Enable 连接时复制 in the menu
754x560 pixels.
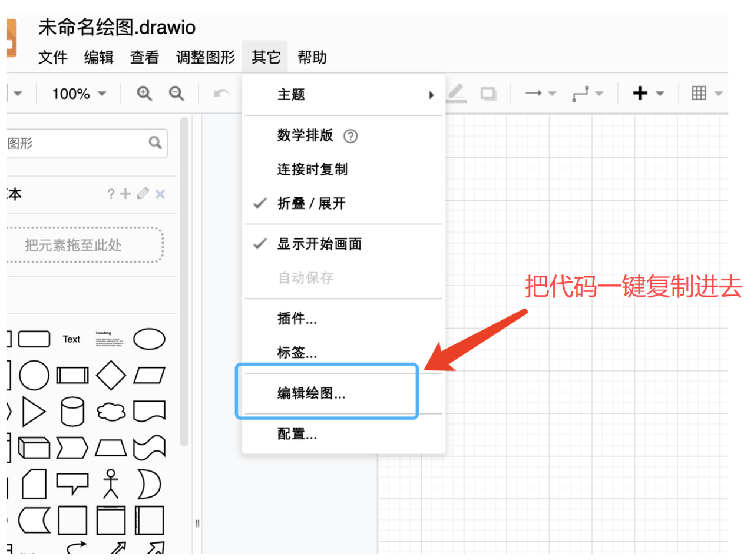312,169
